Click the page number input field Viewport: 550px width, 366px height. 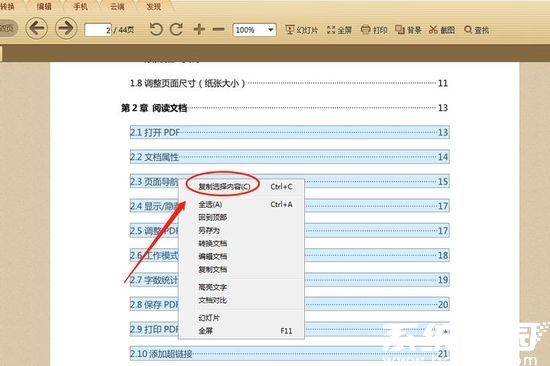[98, 30]
